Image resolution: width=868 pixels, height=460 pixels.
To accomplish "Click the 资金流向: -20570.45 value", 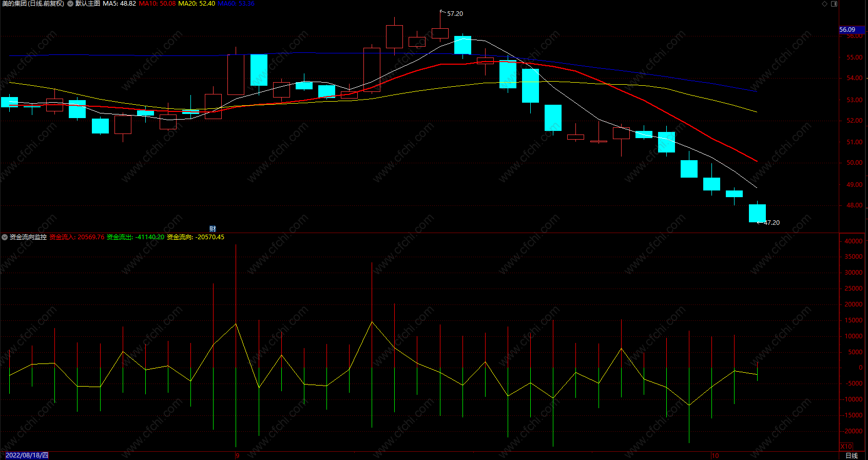I will coord(196,237).
